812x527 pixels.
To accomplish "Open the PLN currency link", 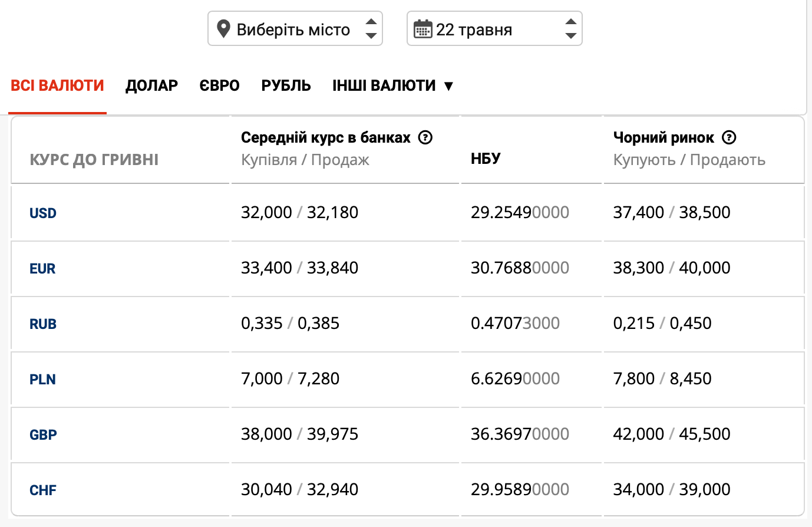I will (42, 379).
